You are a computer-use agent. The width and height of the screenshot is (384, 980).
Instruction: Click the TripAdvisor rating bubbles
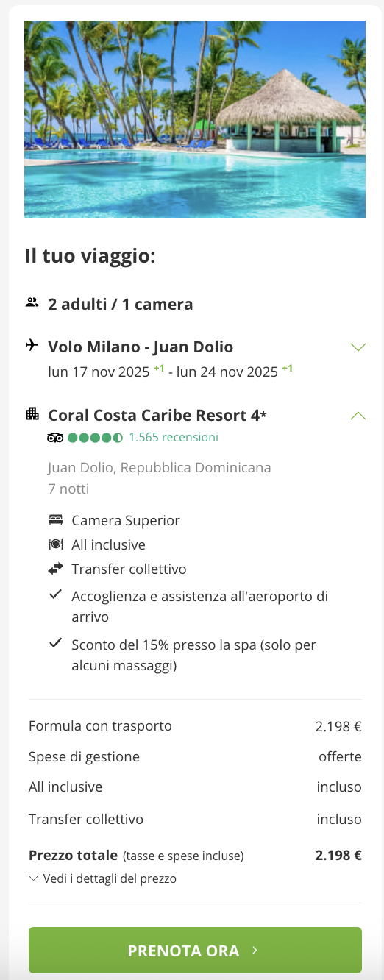click(x=95, y=438)
